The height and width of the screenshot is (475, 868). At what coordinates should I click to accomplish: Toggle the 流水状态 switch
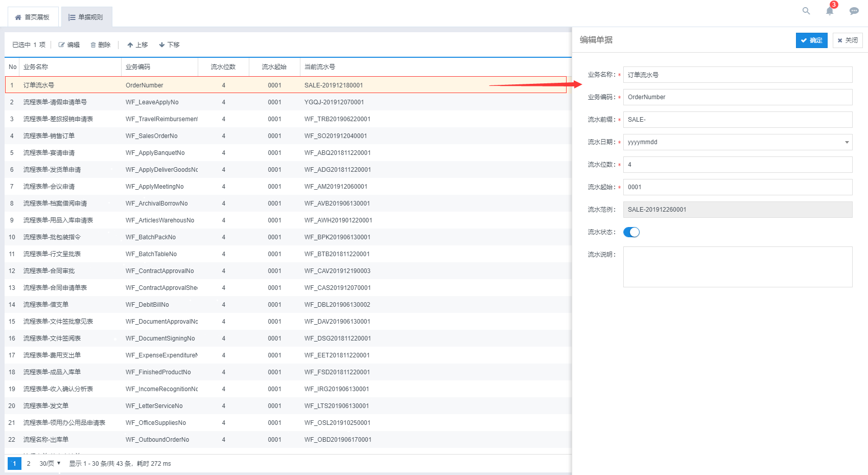tap(631, 232)
